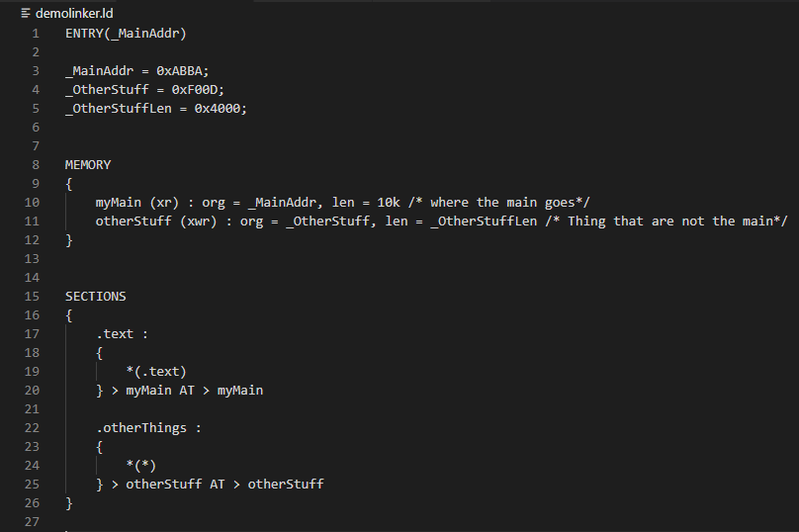The image size is (799, 532).
Task: Click the otherStuff region name on line 11
Action: pyautogui.click(x=133, y=222)
